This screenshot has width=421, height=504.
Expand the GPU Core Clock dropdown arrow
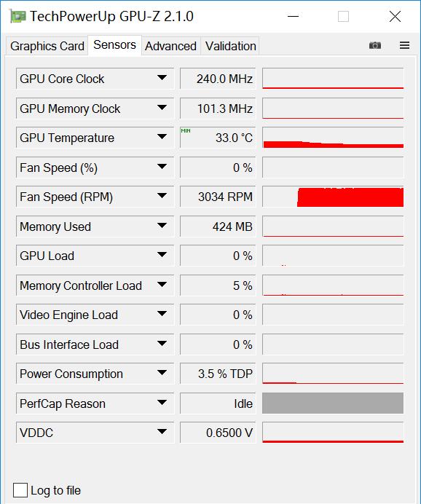(162, 78)
